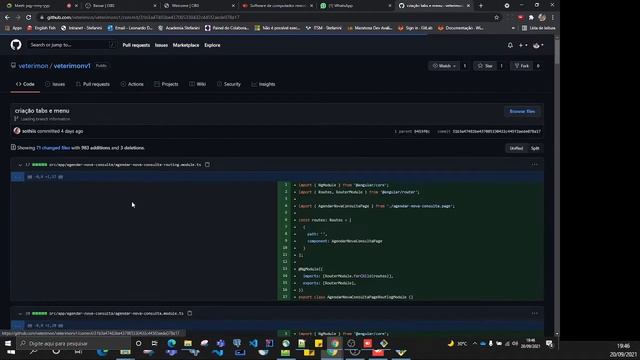Open the Cortana circle on taskbar
This screenshot has width=640, height=360.
[139, 344]
